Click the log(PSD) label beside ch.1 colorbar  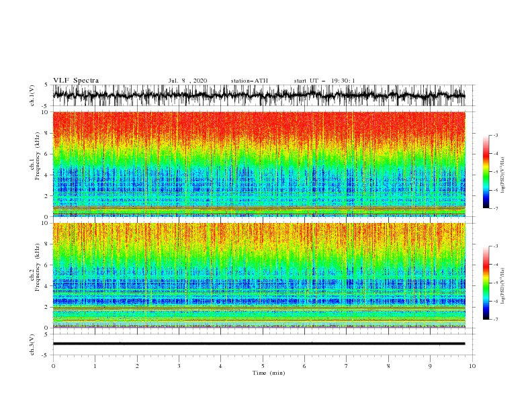pyautogui.click(x=503, y=175)
